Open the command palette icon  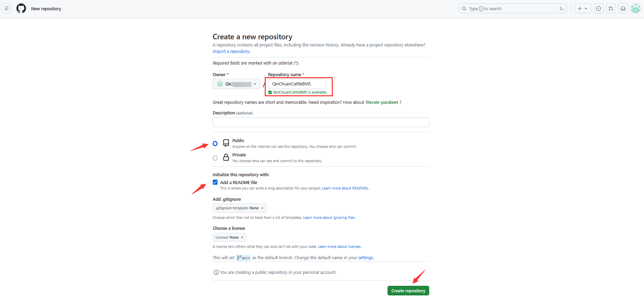pyautogui.click(x=562, y=9)
